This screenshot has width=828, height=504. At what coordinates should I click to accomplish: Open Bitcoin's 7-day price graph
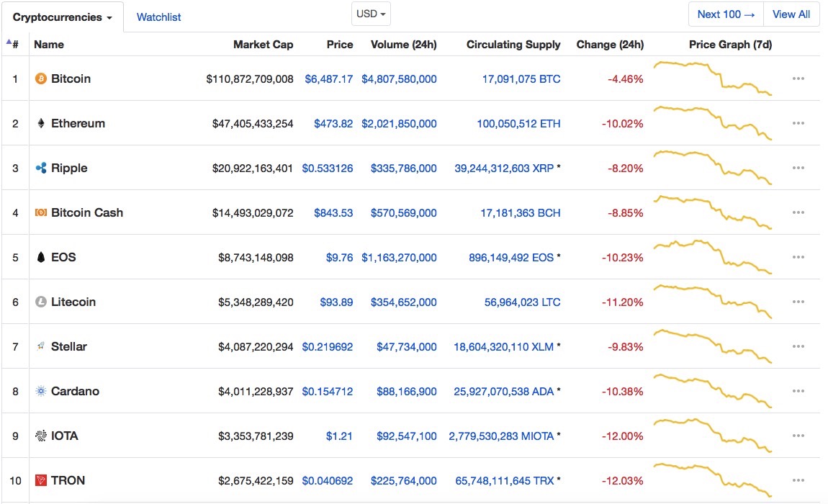pos(713,78)
